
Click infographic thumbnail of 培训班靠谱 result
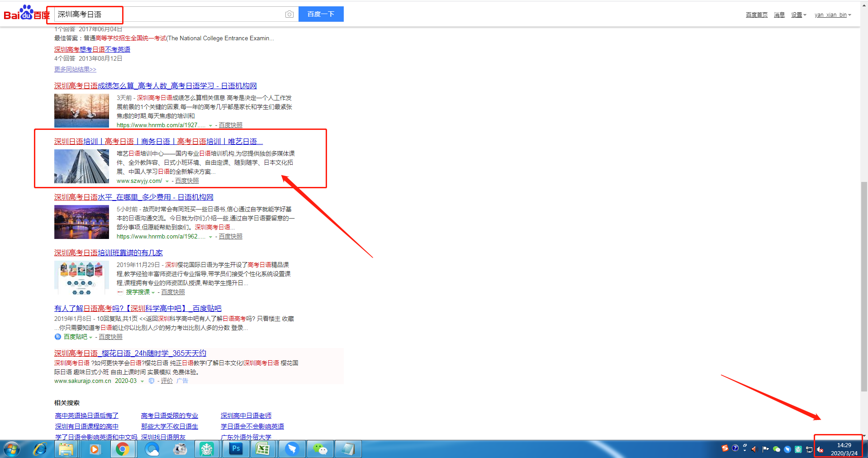pyautogui.click(x=81, y=277)
